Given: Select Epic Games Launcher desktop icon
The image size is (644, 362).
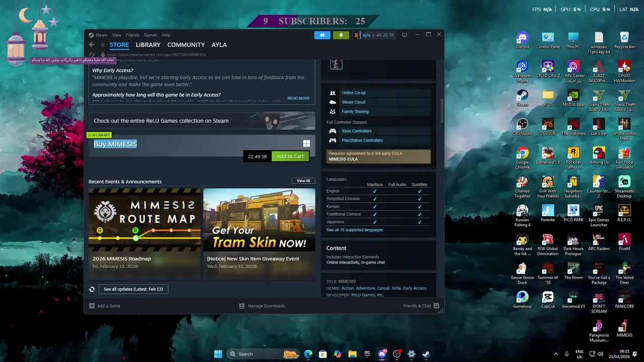Looking at the screenshot, I should pyautogui.click(x=599, y=216).
